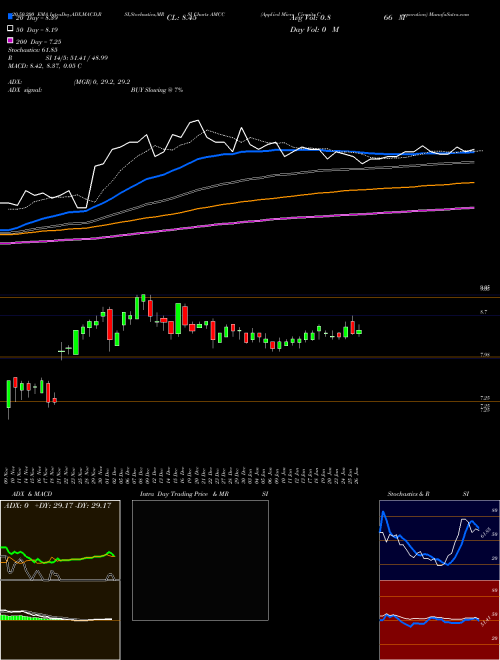
Task: Click the red RSI chart panel
Action: tap(439, 620)
